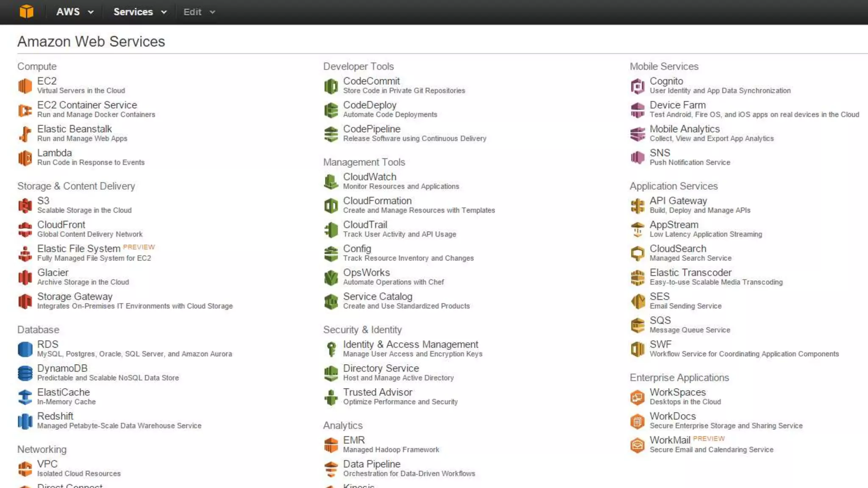The width and height of the screenshot is (868, 488).
Task: Click the WorkSpaces icon
Action: pos(637,397)
